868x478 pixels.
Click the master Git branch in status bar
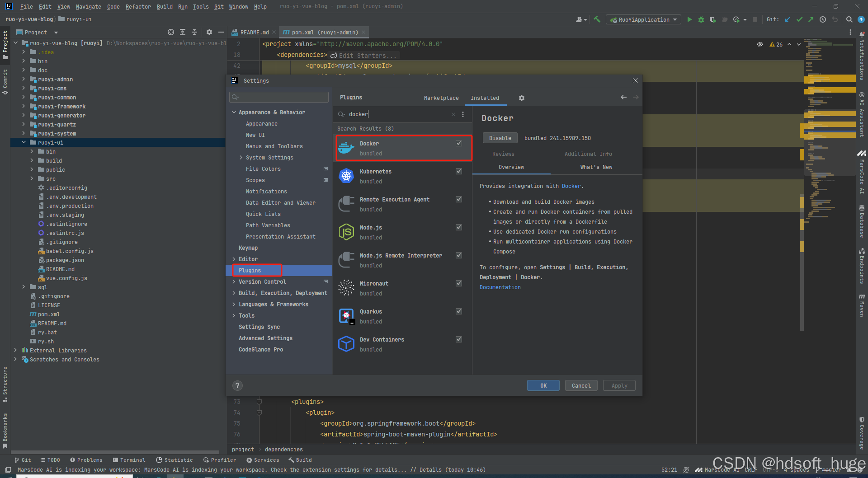829,470
